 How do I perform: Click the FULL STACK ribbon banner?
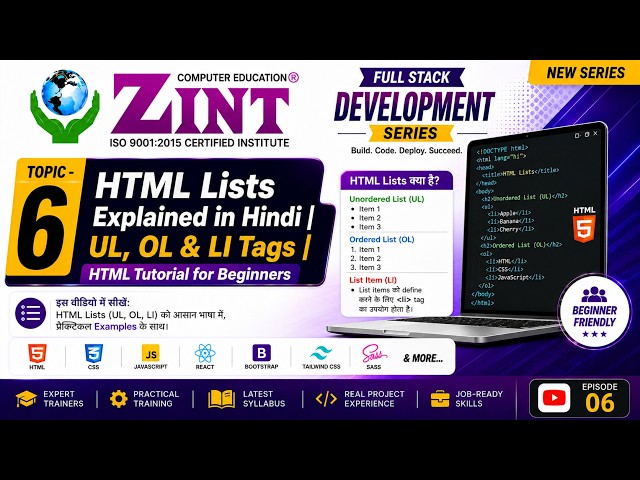click(411, 78)
